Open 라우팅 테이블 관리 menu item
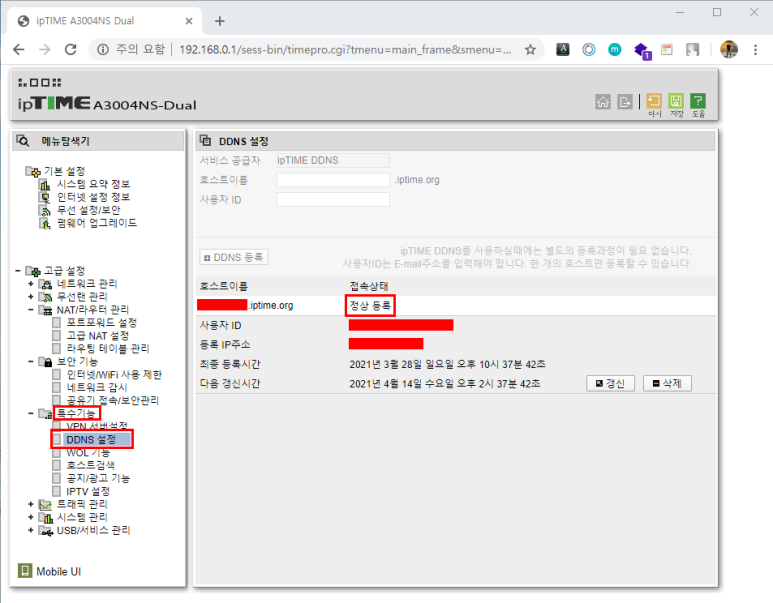Screen dimensions: 773x603 pyautogui.click(x=108, y=348)
